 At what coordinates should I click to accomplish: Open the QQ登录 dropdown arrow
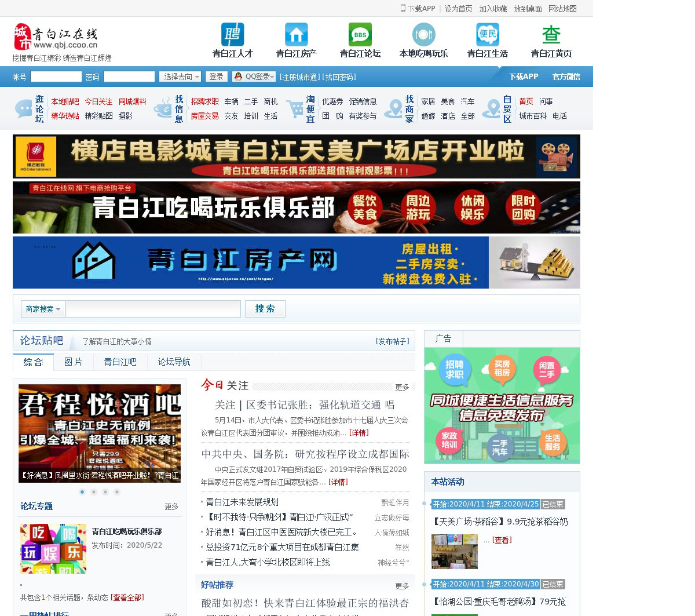tap(273, 76)
